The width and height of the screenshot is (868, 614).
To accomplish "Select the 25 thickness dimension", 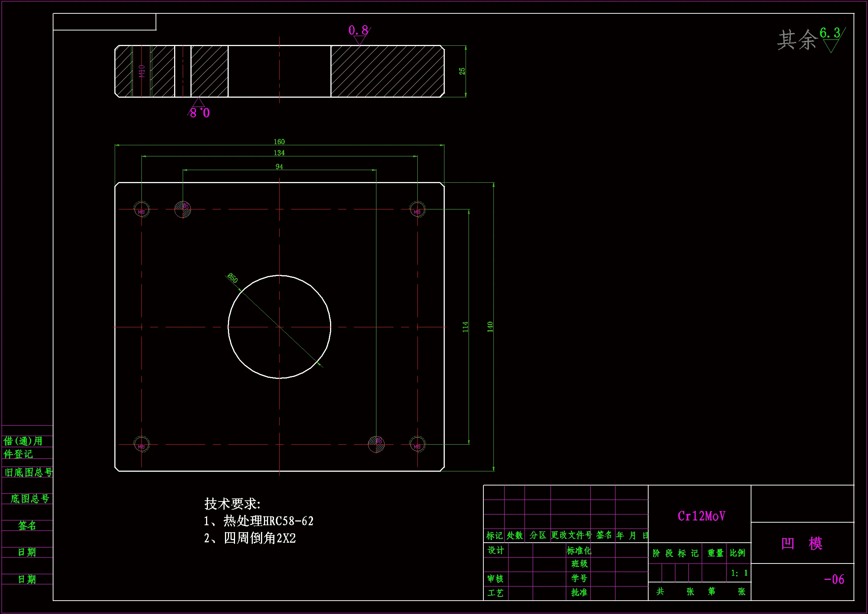I will pos(462,71).
